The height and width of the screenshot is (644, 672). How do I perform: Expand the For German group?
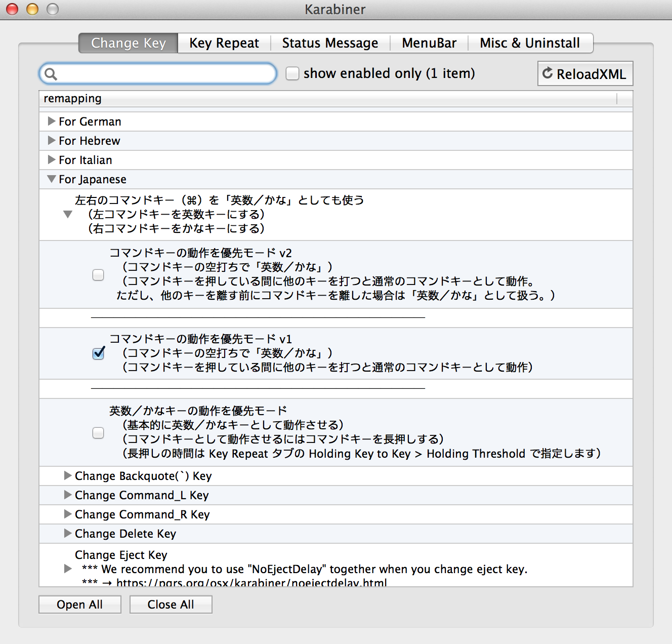coord(51,121)
